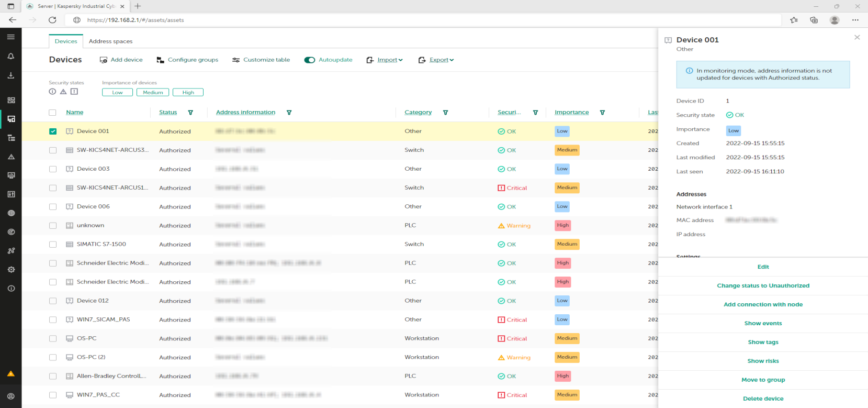Open the sidebar settings gear
Screen dimensions: 868x408
click(x=10, y=270)
